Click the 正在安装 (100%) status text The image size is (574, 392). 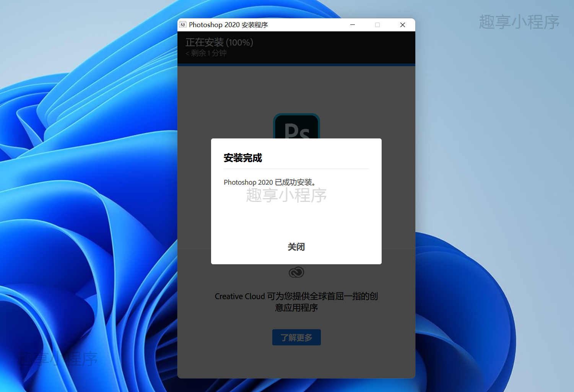tap(219, 42)
